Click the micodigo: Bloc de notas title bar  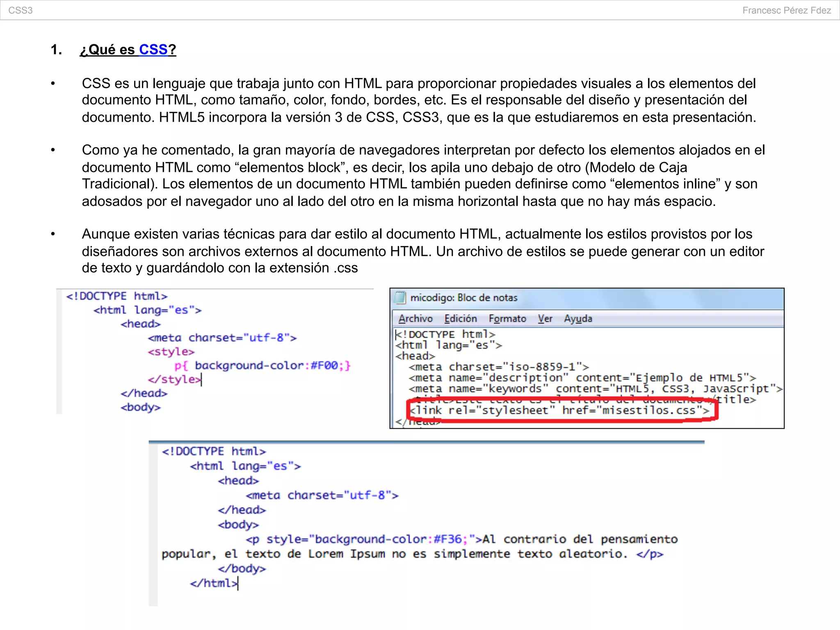click(463, 297)
